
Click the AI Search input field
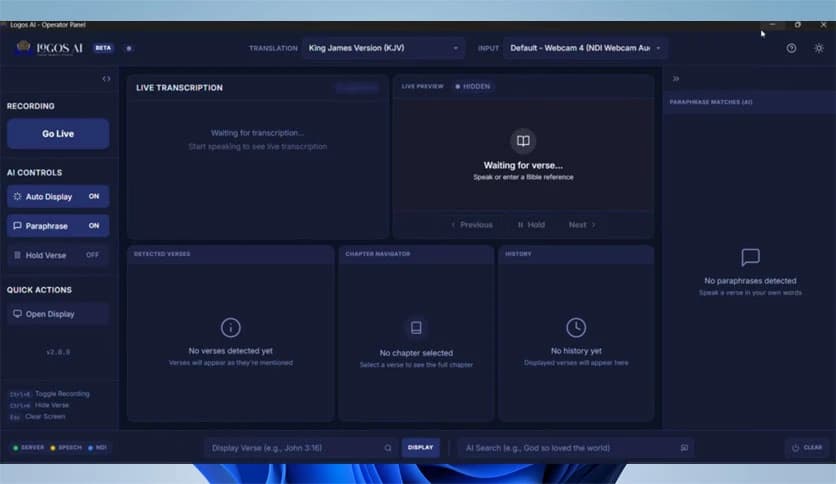(565, 448)
